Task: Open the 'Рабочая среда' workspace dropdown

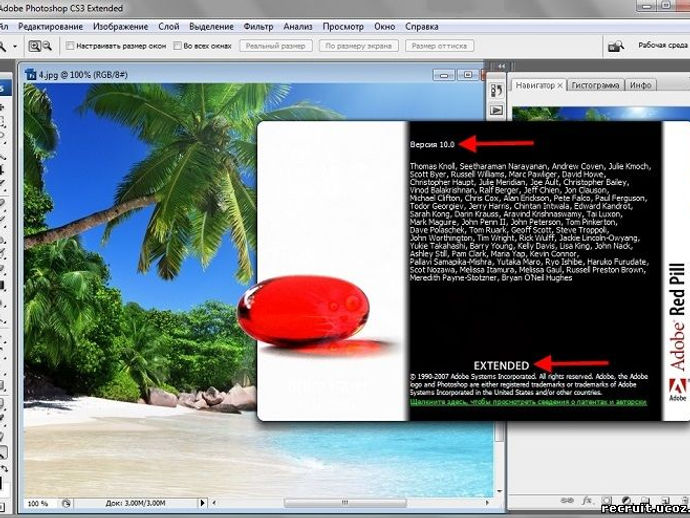Action: pos(663,45)
